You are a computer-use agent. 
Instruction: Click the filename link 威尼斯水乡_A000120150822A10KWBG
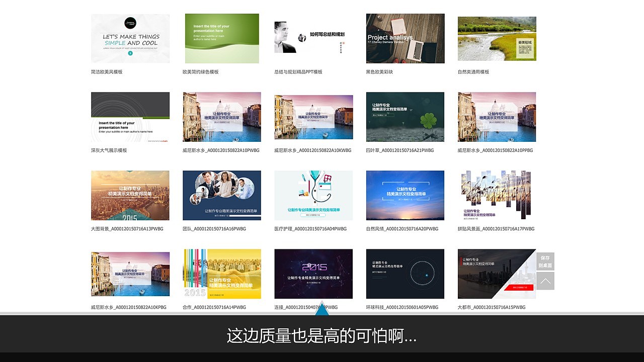point(313,150)
